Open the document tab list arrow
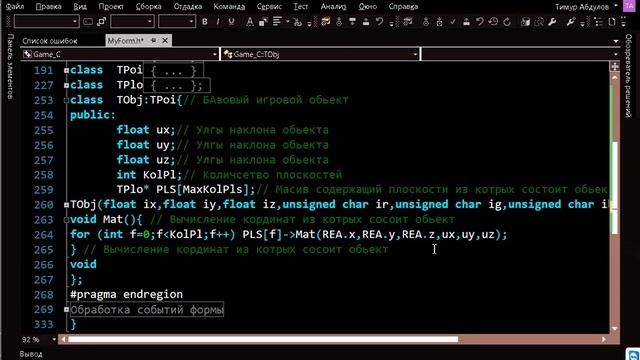The width and height of the screenshot is (640, 360). tap(616, 41)
